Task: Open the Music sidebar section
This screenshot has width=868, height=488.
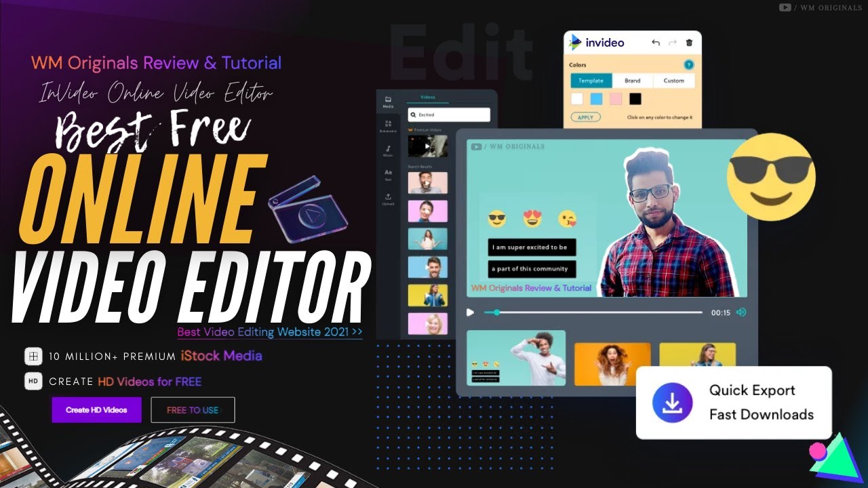Action: tap(388, 151)
